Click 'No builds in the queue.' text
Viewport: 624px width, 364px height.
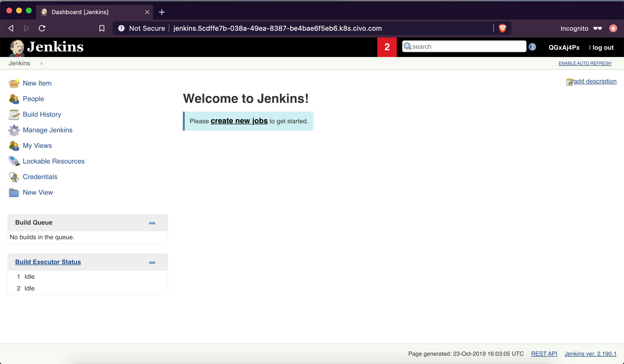(x=42, y=237)
